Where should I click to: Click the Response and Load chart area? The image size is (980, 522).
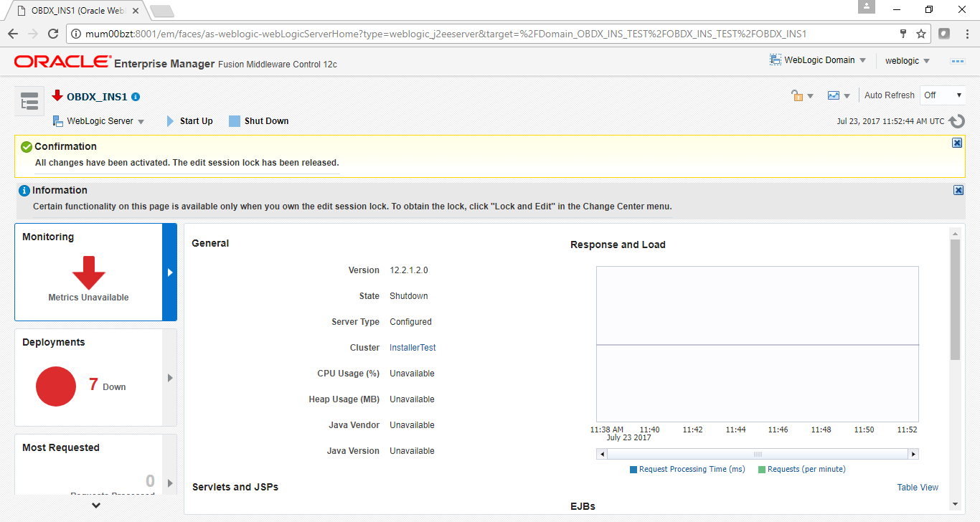[758, 344]
